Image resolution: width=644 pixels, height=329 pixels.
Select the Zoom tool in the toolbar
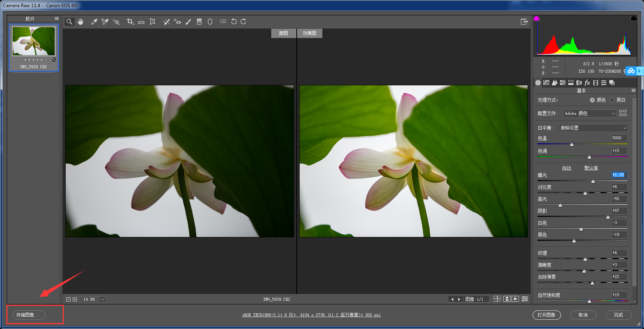tap(69, 22)
